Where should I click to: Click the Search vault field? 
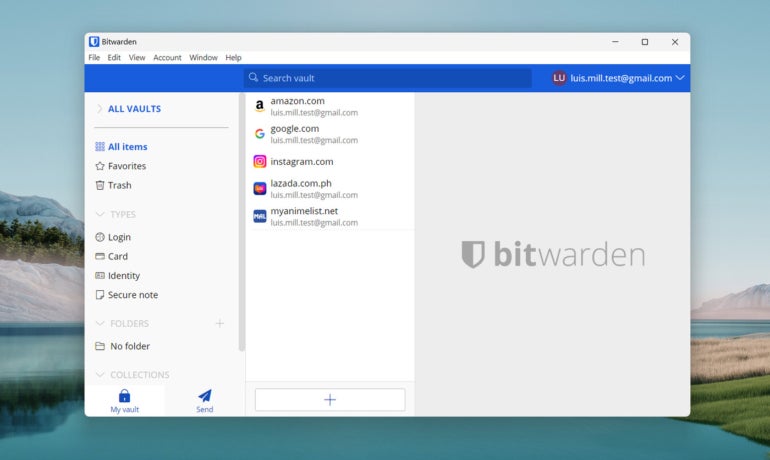tap(390, 78)
